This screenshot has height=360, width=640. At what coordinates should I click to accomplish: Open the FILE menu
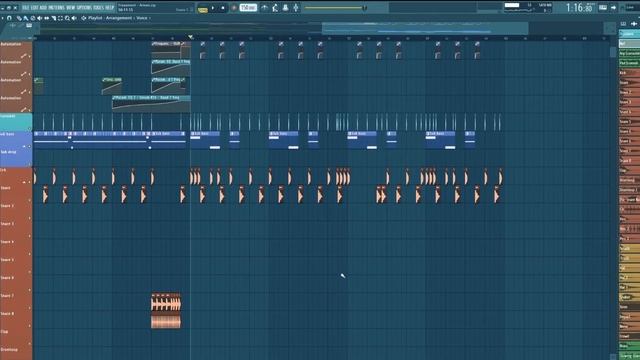point(26,8)
